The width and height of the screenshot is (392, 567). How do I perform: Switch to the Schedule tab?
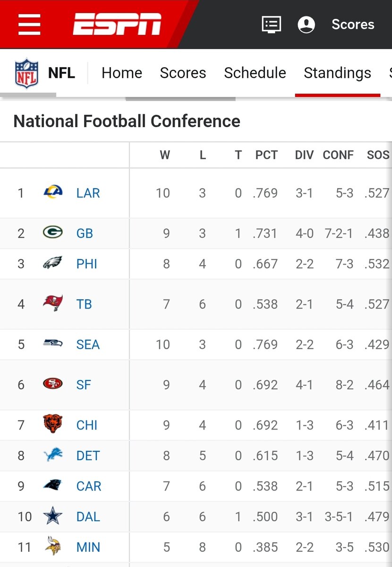click(x=255, y=73)
